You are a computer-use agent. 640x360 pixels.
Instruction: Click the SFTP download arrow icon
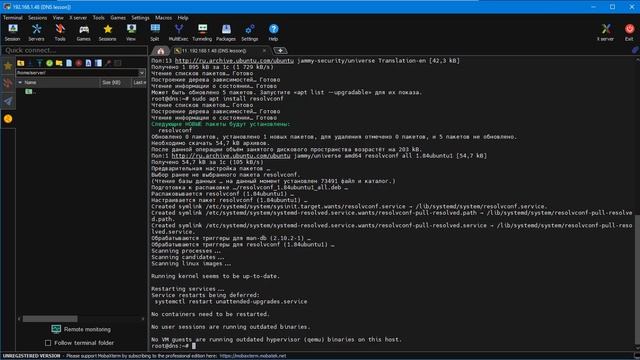(30, 63)
